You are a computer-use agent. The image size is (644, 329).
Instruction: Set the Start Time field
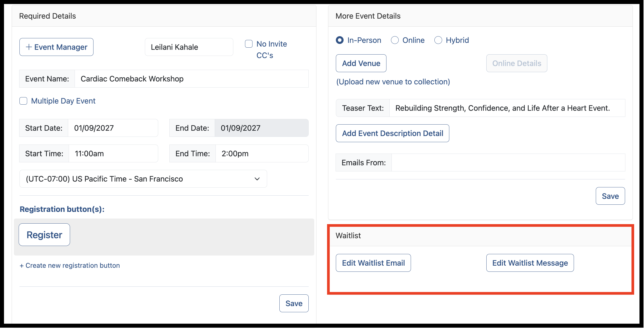tap(113, 154)
